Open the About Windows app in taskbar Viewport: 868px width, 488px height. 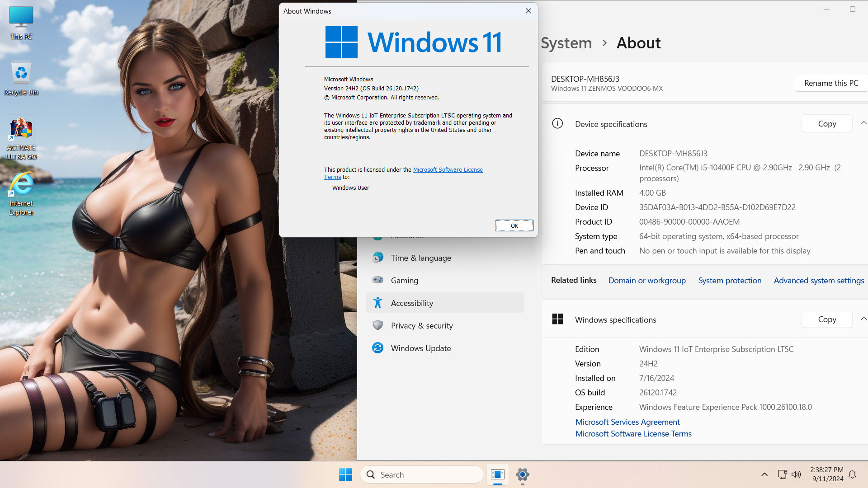497,474
